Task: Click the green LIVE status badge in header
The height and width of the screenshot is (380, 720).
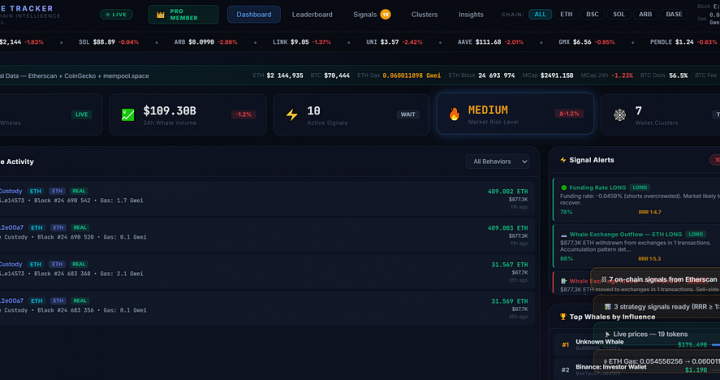Action: (x=117, y=15)
